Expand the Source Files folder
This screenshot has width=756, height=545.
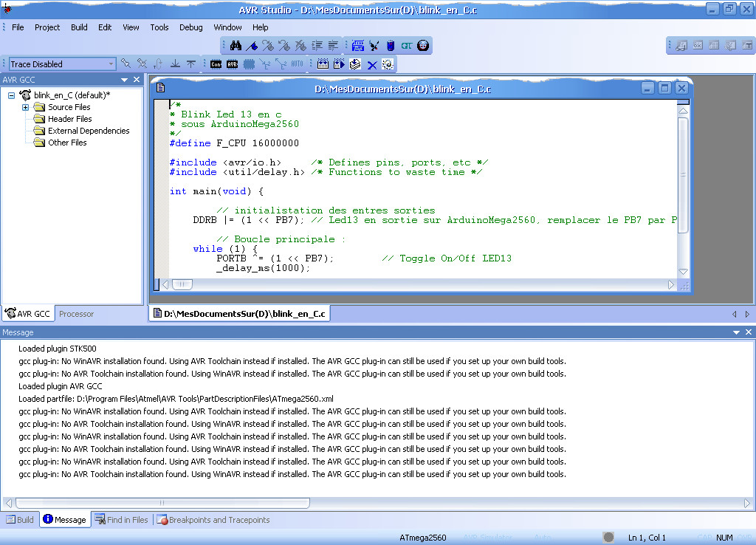[x=25, y=107]
